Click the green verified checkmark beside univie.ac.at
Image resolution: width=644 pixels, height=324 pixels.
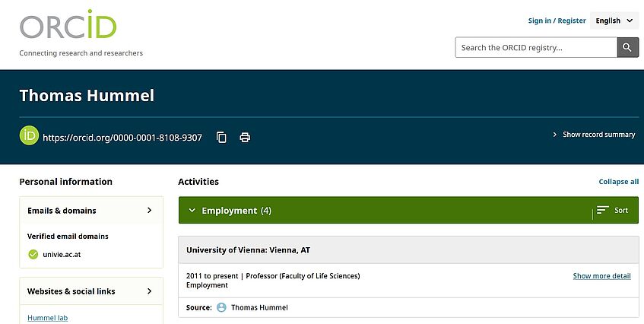point(33,254)
